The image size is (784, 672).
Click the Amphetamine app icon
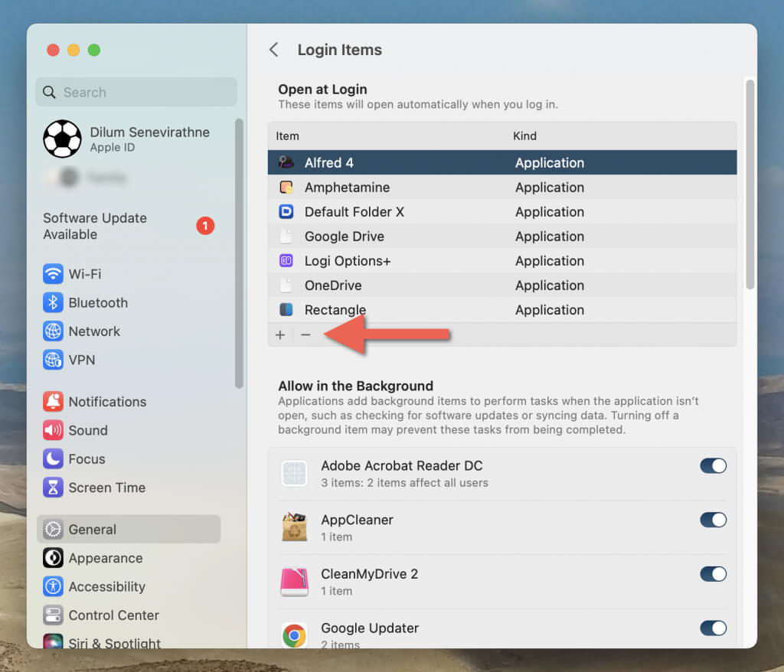[286, 187]
